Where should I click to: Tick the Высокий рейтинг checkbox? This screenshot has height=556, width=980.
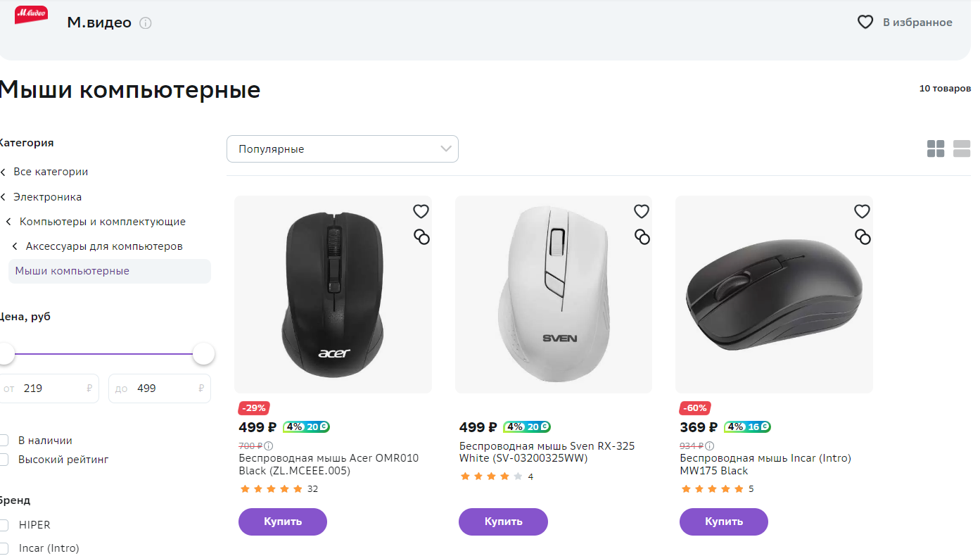pos(4,460)
